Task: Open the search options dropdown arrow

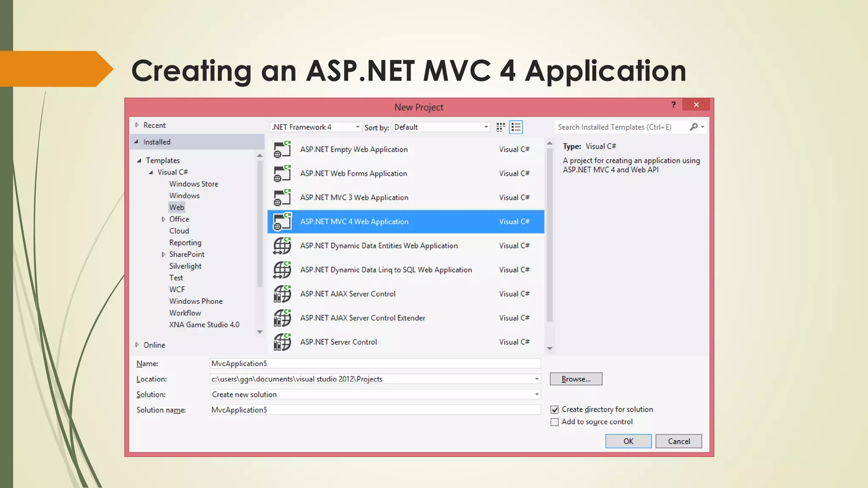Action: (x=702, y=127)
